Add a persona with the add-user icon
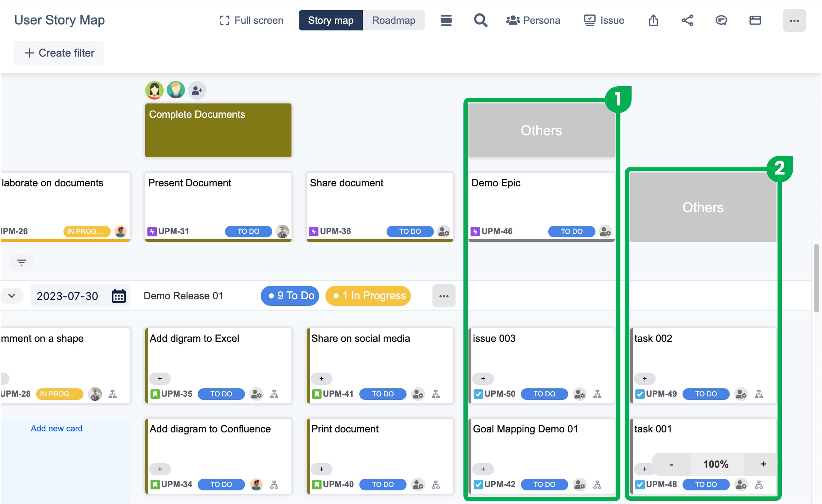 pos(197,90)
